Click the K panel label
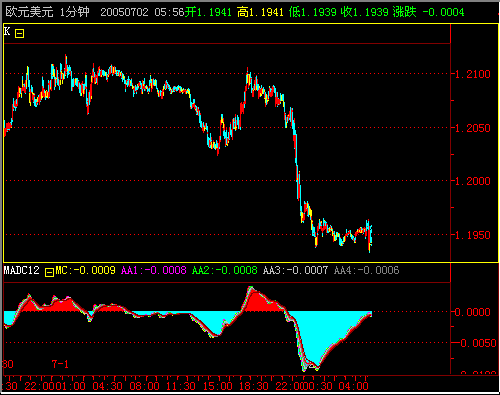 tap(7, 32)
